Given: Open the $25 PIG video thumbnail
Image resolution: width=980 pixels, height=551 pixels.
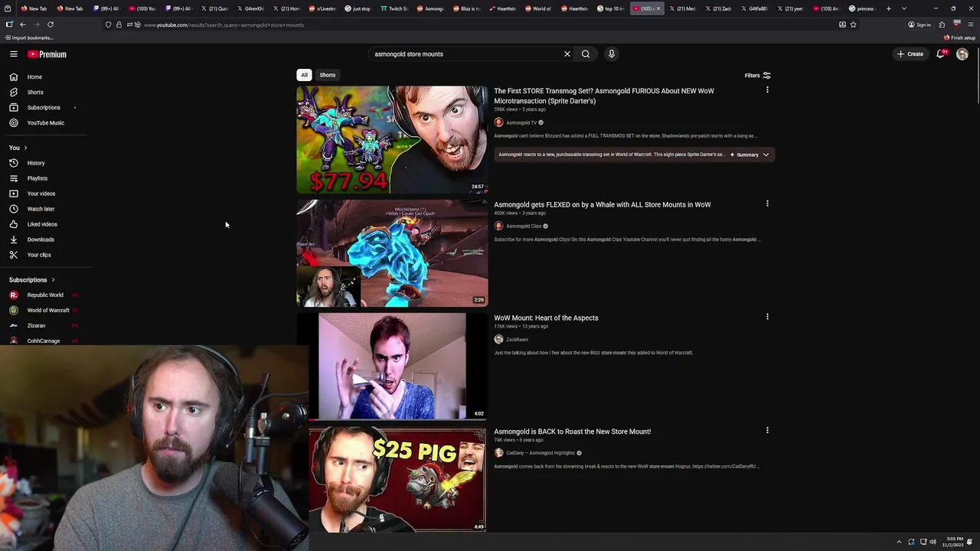Looking at the screenshot, I should pos(397,479).
